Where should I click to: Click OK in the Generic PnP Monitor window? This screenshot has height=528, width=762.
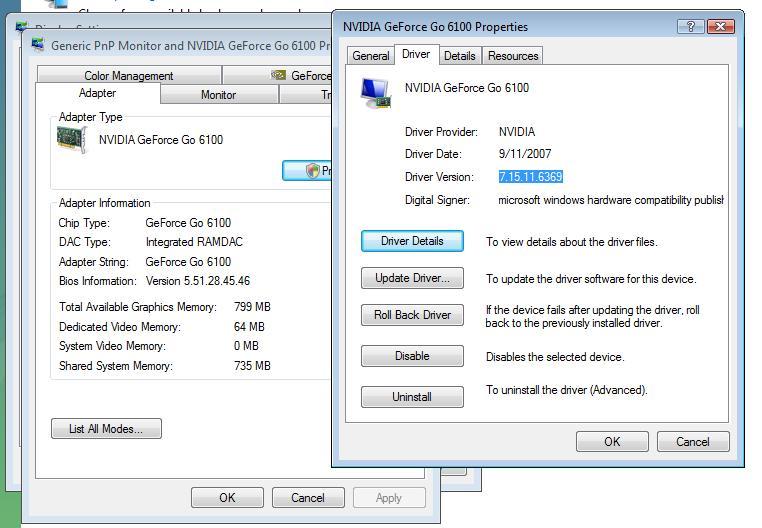227,497
